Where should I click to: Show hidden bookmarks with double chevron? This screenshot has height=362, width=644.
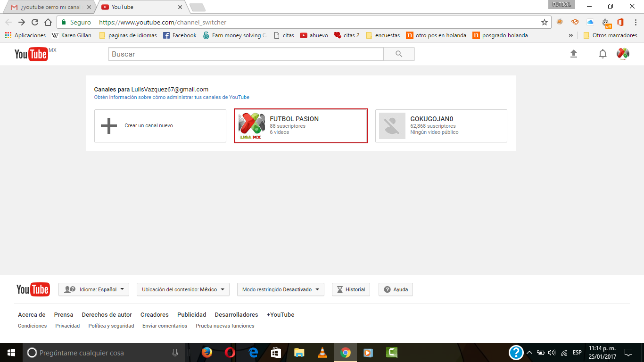click(x=571, y=35)
